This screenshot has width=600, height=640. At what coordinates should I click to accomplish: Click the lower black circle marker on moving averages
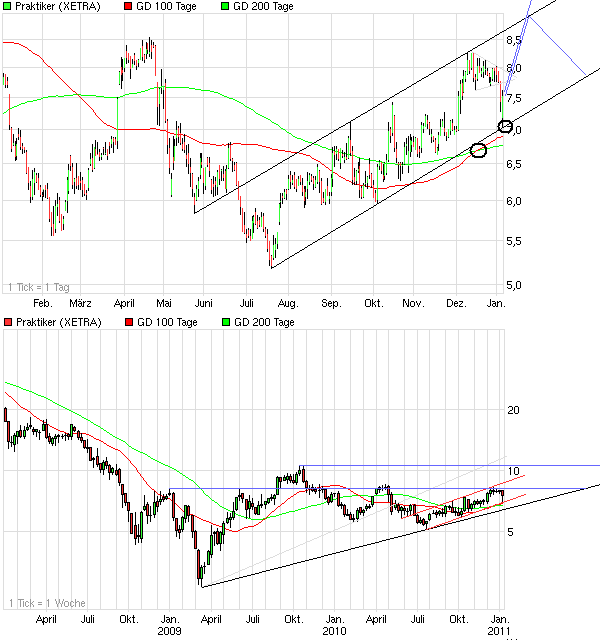[478, 150]
